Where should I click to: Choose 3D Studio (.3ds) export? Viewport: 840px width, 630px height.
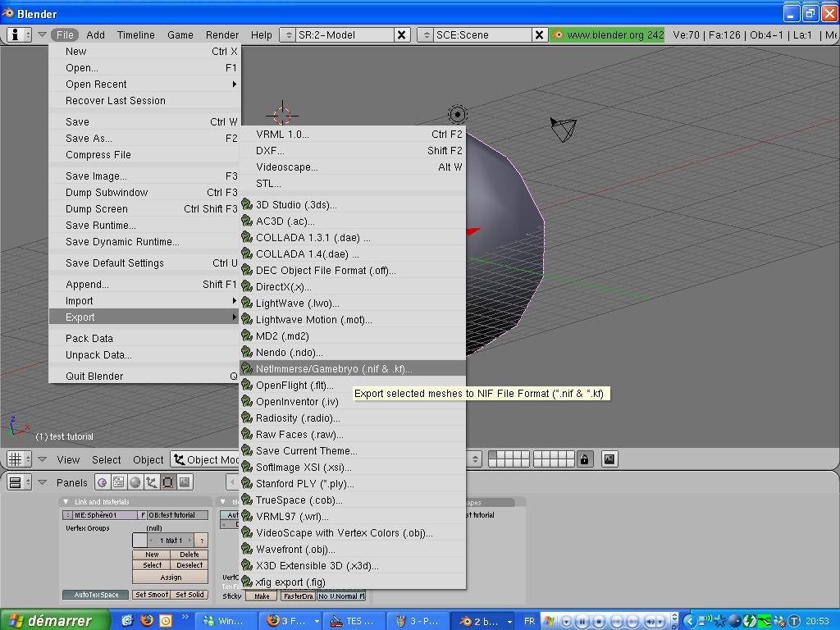[x=353, y=204]
